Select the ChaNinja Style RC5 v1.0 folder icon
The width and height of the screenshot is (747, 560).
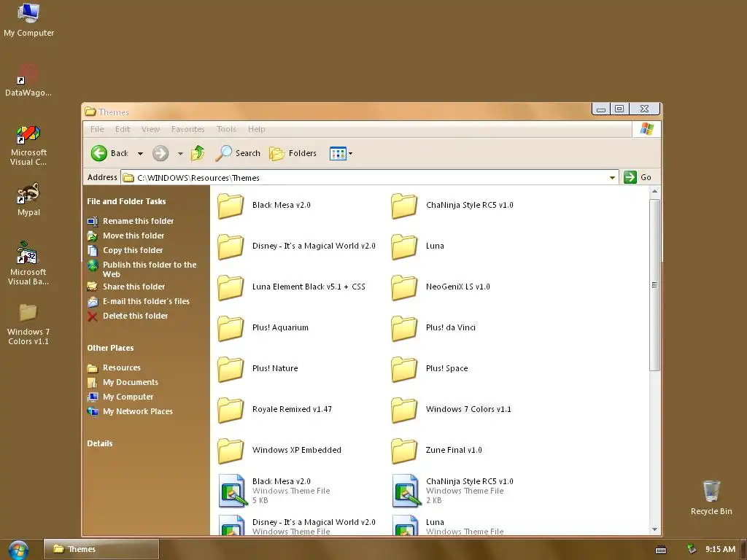pos(404,206)
